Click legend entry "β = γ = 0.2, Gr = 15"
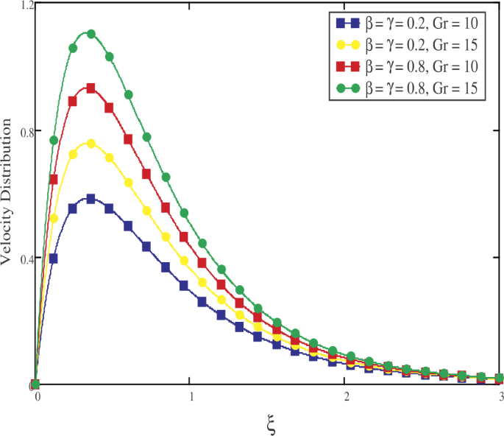Image resolution: width=504 pixels, height=436 pixels. 407,45
